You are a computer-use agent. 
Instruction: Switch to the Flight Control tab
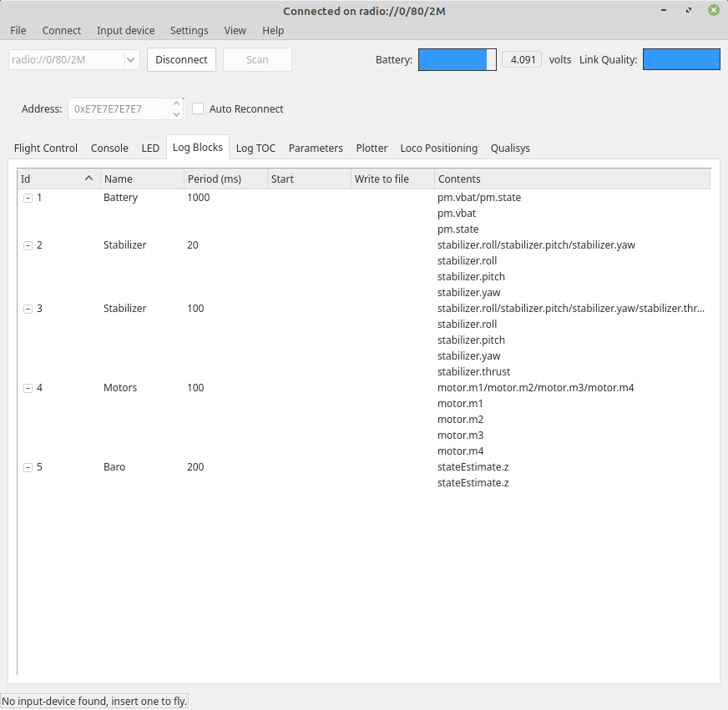pos(45,148)
